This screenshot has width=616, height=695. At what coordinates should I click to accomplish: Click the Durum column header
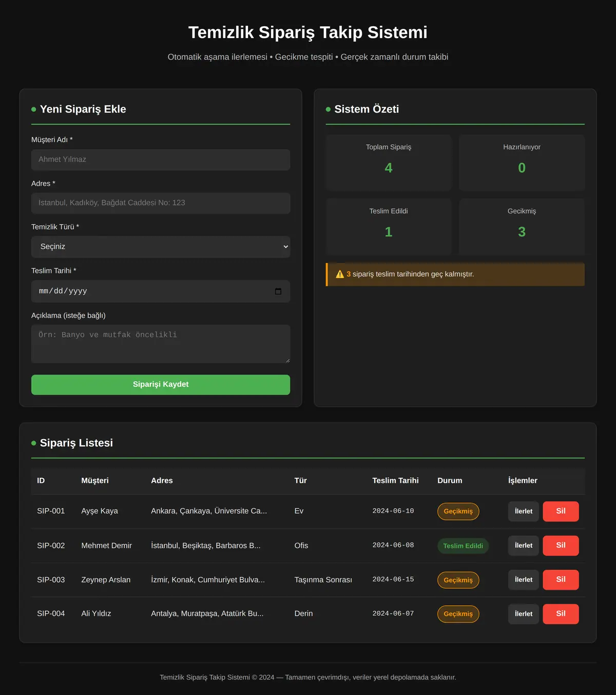point(450,481)
